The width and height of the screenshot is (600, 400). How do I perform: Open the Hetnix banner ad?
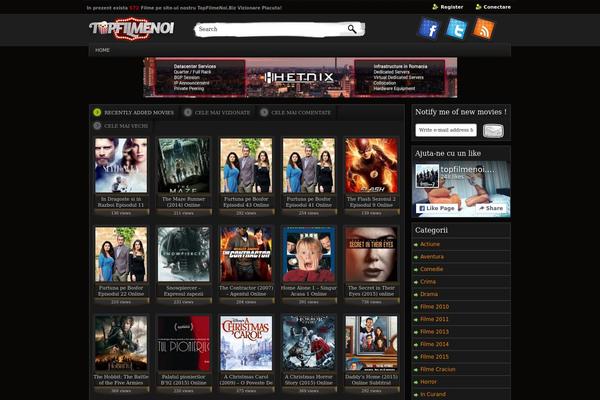tap(300, 78)
